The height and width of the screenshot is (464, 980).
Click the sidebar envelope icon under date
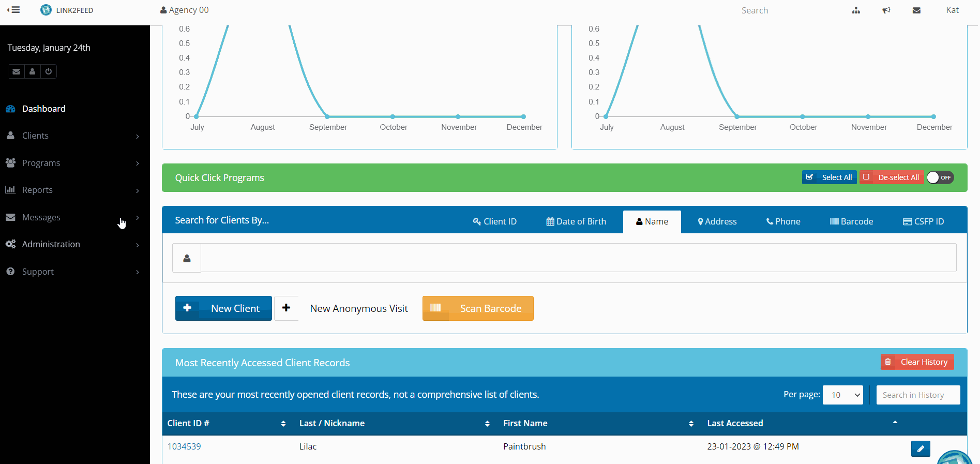click(16, 71)
